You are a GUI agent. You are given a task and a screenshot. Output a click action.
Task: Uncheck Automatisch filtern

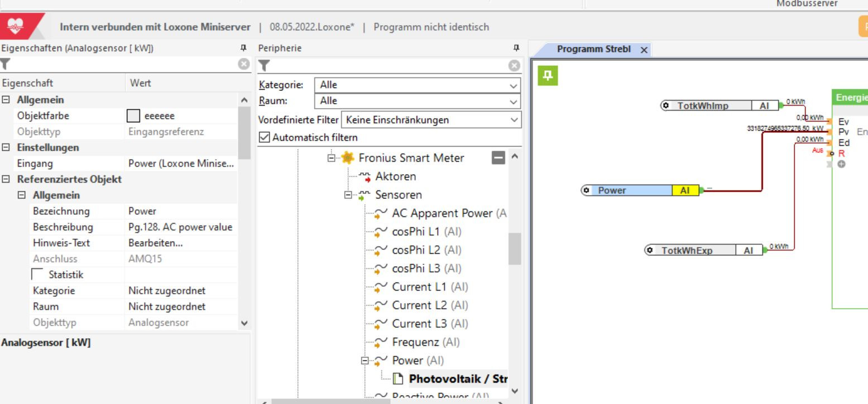coord(264,137)
